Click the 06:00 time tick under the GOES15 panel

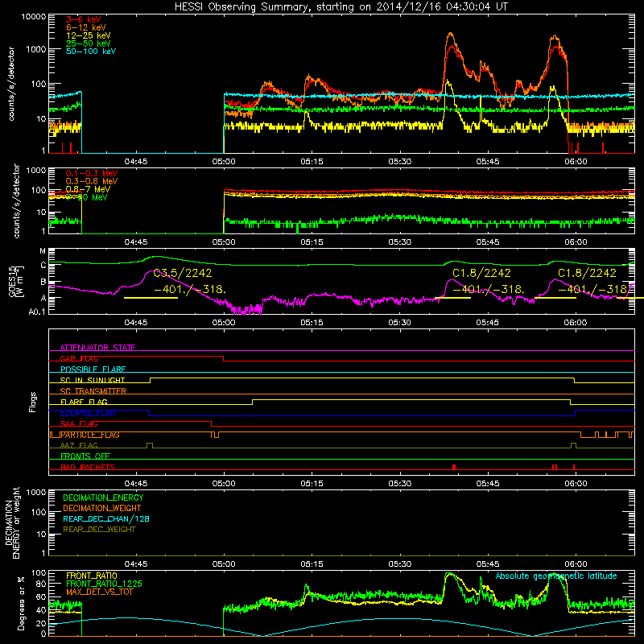[576, 323]
